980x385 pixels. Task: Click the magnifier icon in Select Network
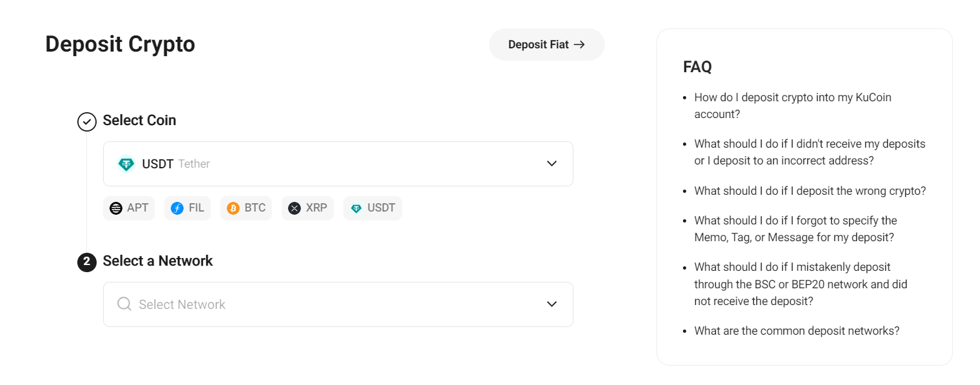tap(124, 304)
